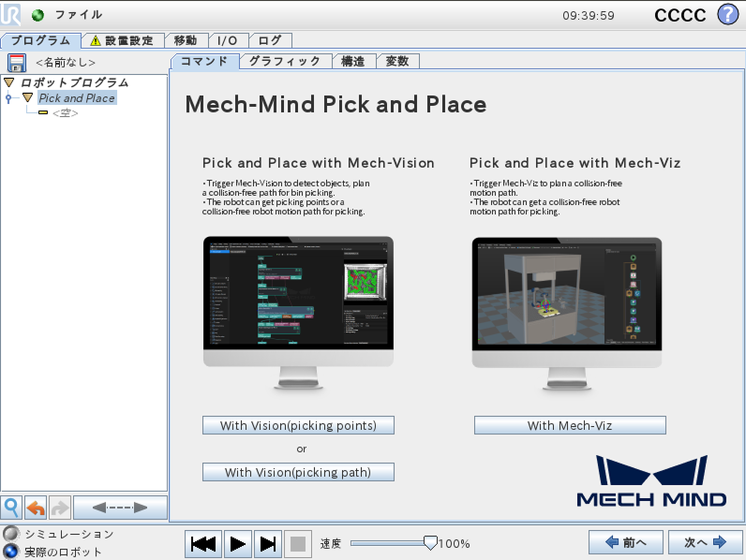Click the <名前なし> program name
Image resolution: width=746 pixels, height=560 pixels.
point(66,63)
